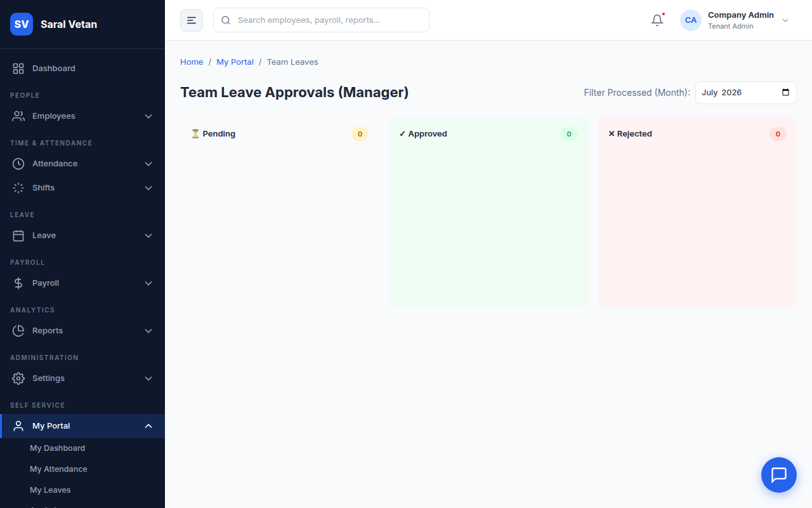The height and width of the screenshot is (508, 812).
Task: Click the Tenant Admin role text
Action: (731, 27)
